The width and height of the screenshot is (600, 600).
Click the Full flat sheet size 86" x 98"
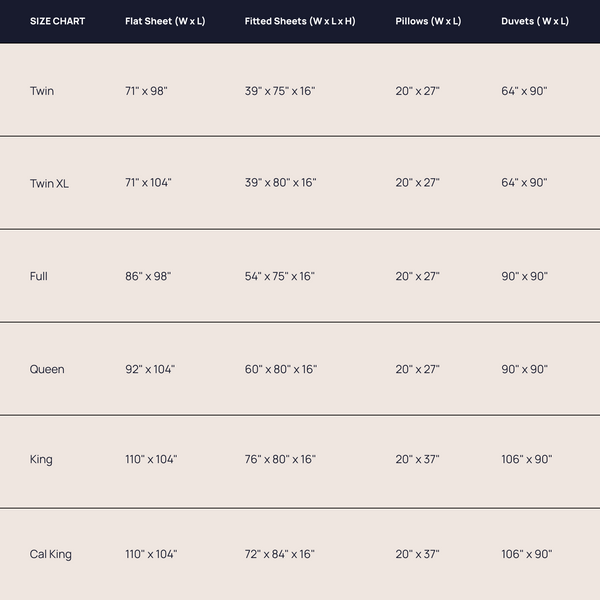(x=148, y=276)
